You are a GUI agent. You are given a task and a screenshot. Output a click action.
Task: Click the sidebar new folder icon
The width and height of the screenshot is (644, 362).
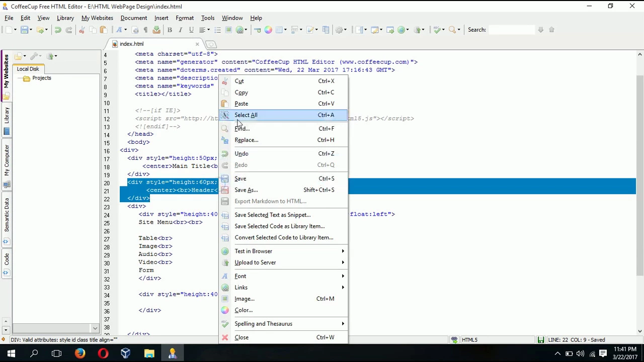(18, 56)
